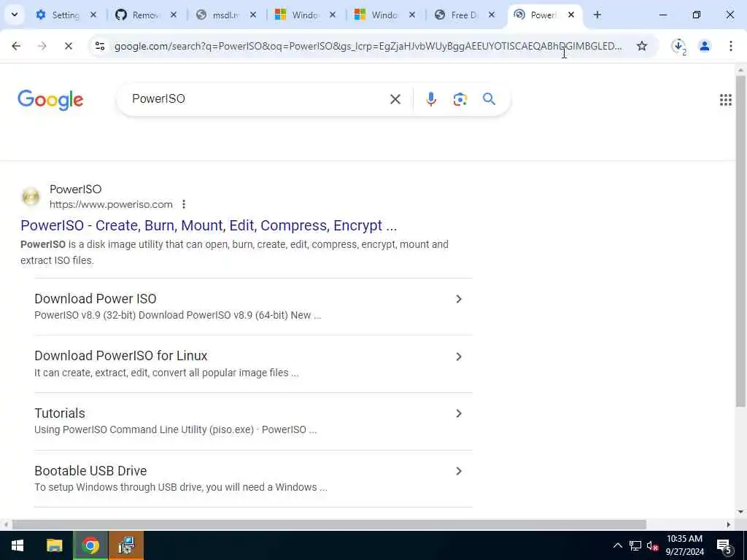Open Google Lens image search icon
This screenshot has height=560, width=747.
tap(460, 99)
